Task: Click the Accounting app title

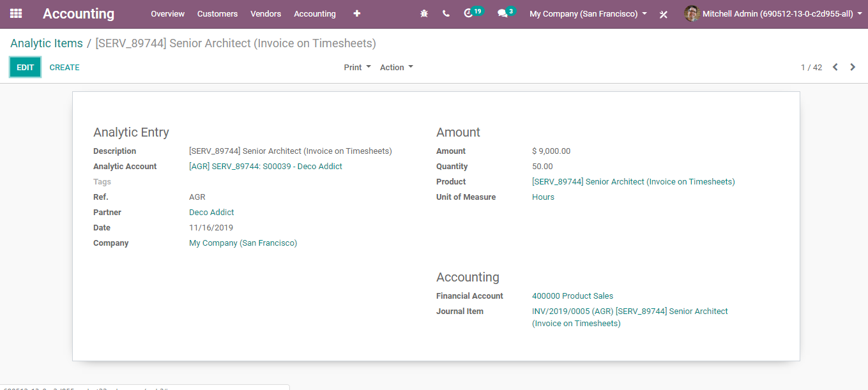Action: pos(79,13)
